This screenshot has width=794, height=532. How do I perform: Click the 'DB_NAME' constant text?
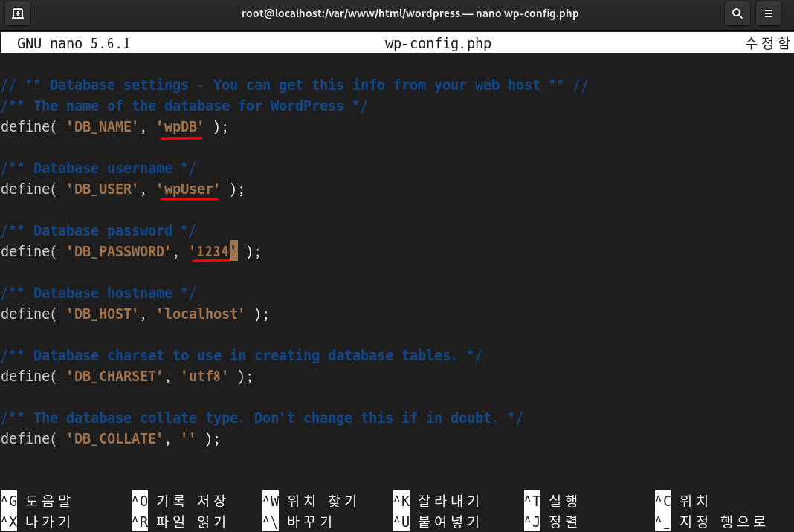click(x=103, y=126)
